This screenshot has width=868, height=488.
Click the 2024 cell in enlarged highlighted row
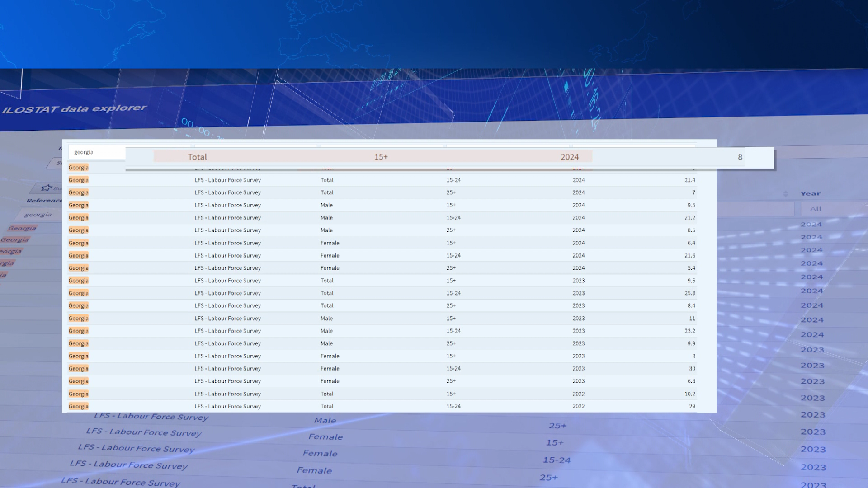(569, 157)
